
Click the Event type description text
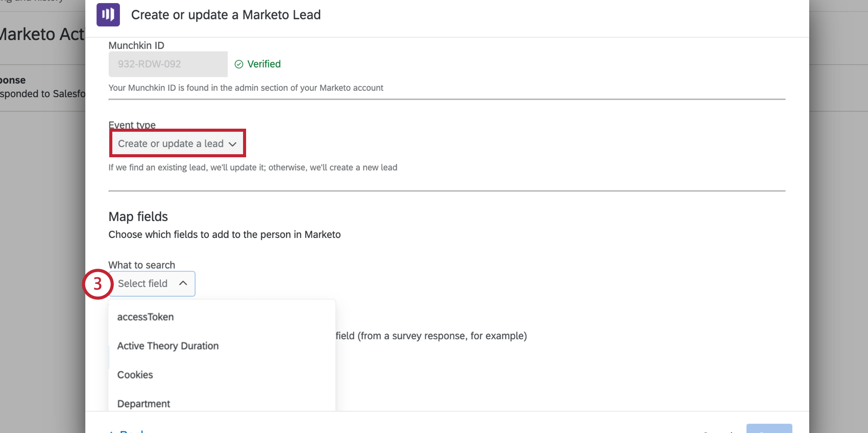click(253, 167)
